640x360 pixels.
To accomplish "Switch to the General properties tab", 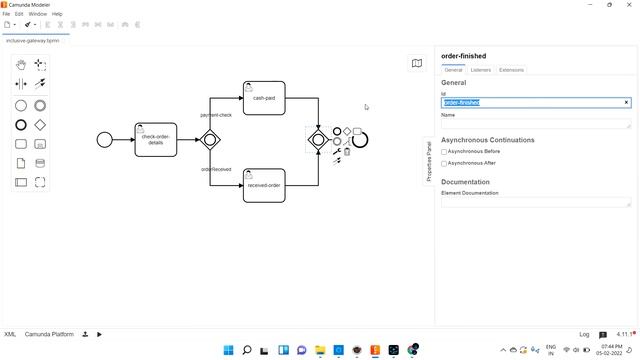I will click(453, 70).
